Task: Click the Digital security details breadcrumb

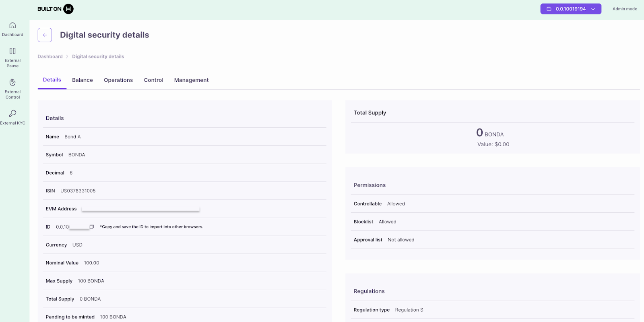Action: 98,56
